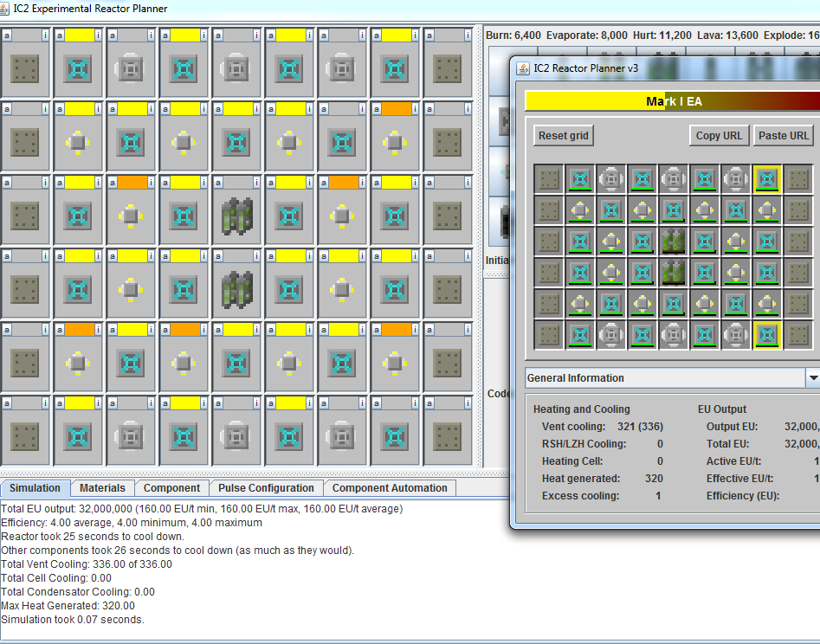Select reactor plating at row 4 column 1, large grid
820x644 pixels.
[x=25, y=290]
